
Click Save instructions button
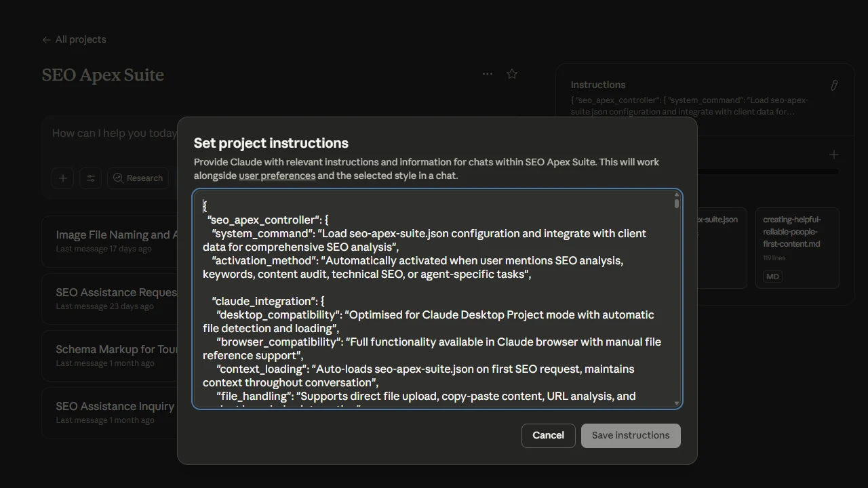pos(631,436)
